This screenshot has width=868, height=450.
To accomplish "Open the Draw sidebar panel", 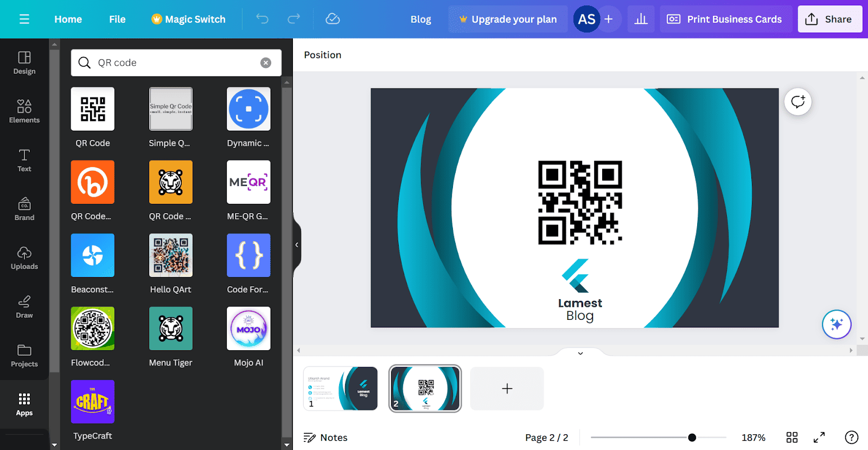I will [24, 307].
